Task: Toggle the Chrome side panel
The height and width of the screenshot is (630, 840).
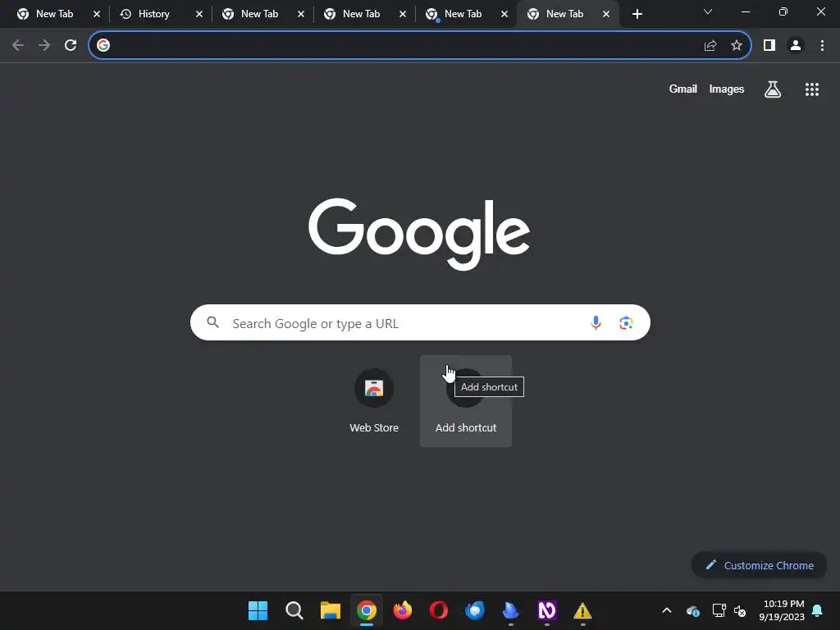Action: [x=769, y=46]
